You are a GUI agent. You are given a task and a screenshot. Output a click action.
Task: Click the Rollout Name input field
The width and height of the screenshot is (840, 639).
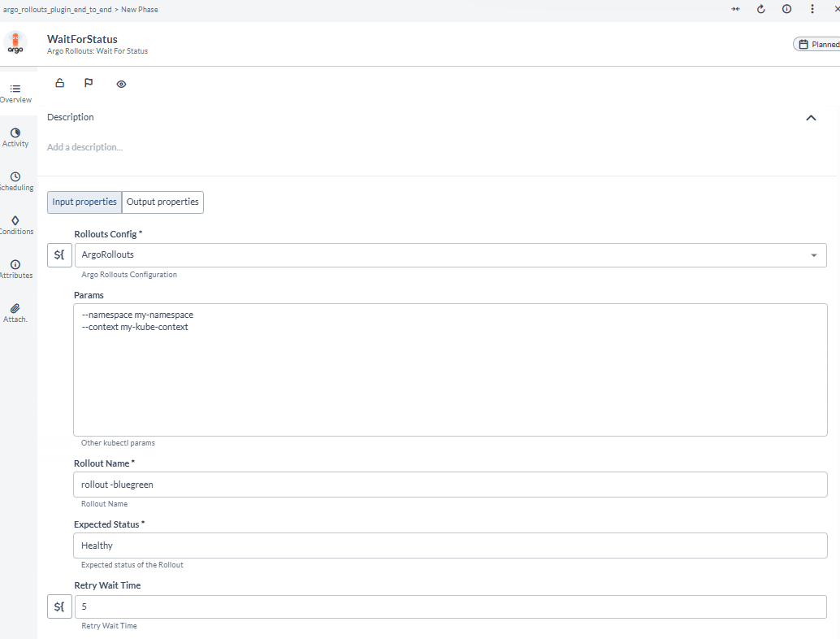click(451, 485)
